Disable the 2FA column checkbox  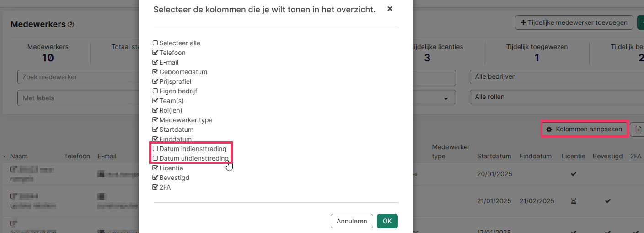click(x=156, y=187)
